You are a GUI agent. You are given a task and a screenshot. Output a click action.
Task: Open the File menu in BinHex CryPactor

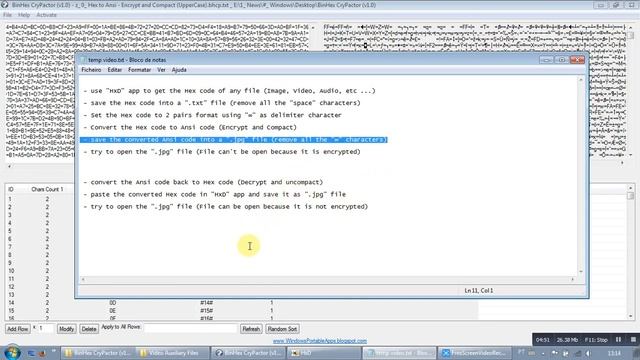7,15
